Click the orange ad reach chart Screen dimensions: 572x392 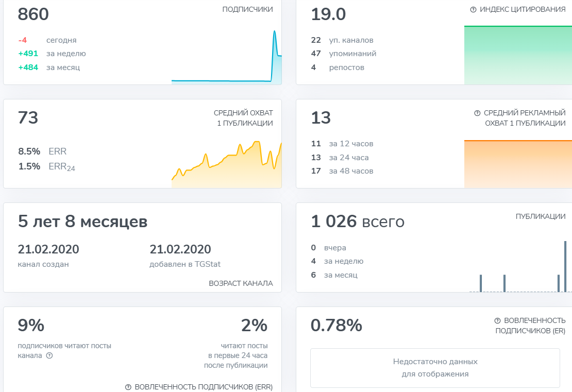[x=518, y=164]
